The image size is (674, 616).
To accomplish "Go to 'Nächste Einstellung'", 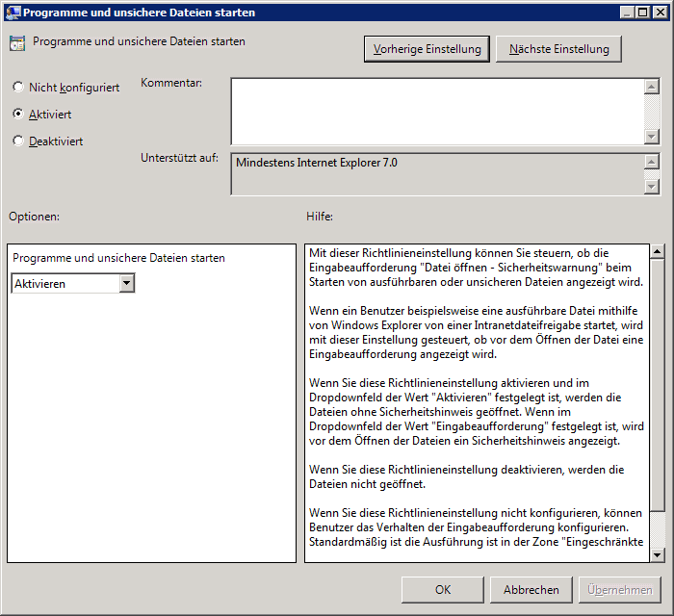I will click(x=558, y=49).
